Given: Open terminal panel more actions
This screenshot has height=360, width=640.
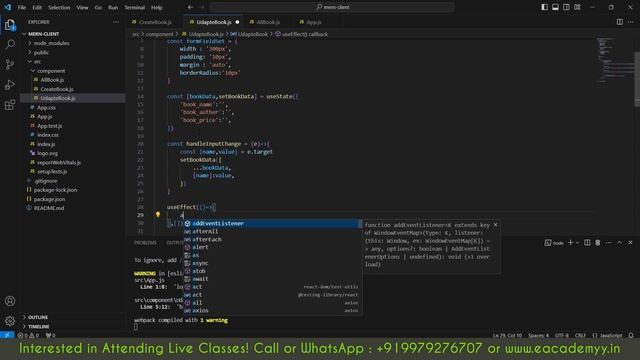Looking at the screenshot, I should coord(609,242).
